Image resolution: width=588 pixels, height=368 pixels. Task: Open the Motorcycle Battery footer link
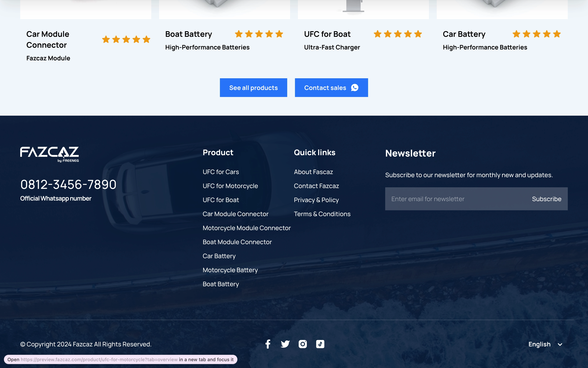pos(230,270)
